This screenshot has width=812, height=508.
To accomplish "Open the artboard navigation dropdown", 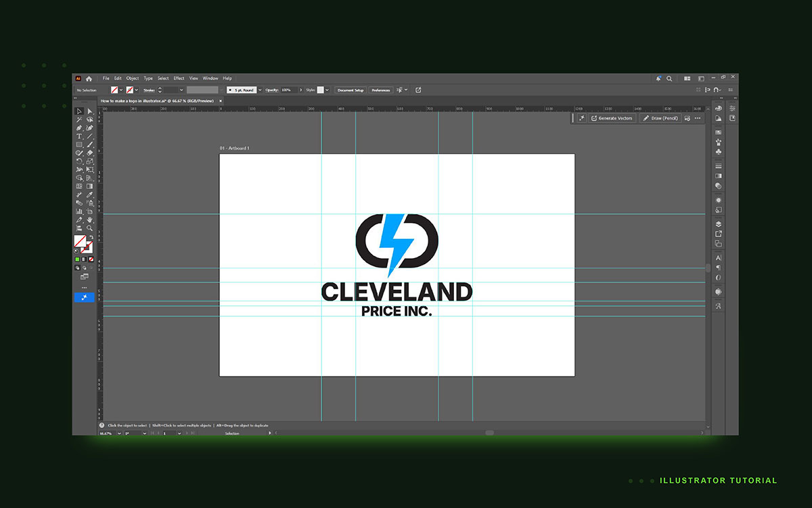I will [x=179, y=433].
